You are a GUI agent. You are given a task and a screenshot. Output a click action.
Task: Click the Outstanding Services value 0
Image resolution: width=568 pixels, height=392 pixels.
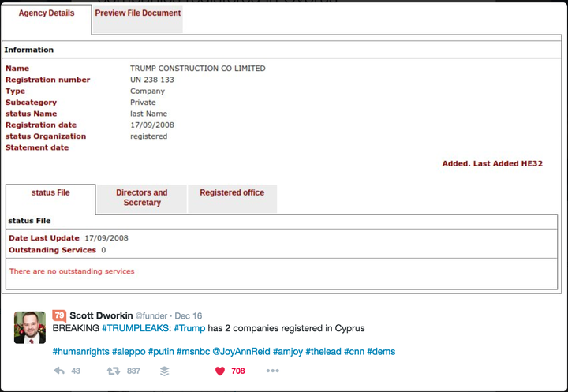(x=103, y=250)
